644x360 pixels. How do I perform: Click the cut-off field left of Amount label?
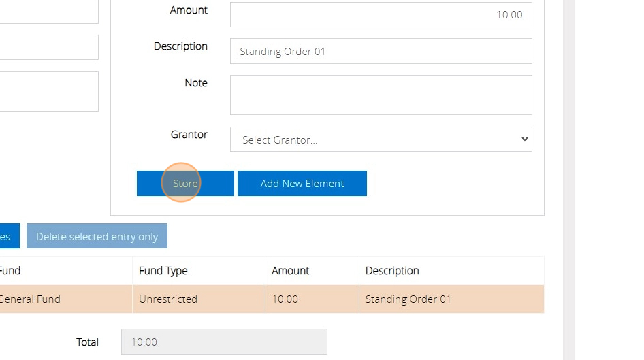[48, 11]
